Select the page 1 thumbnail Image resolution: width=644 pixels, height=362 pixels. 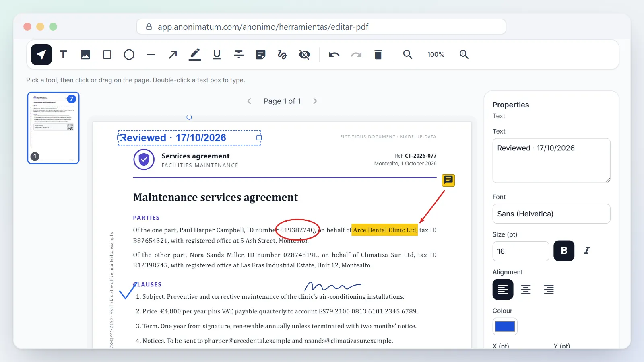point(54,128)
